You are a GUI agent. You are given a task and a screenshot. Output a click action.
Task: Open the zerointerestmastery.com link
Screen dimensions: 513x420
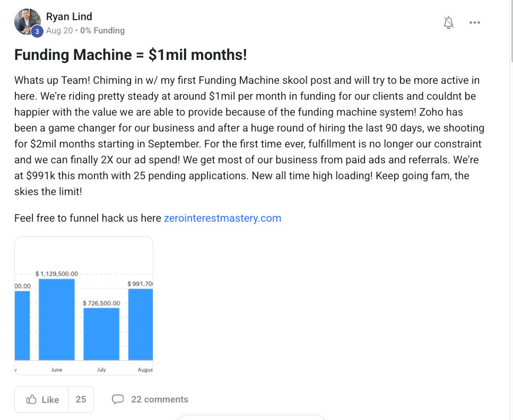tap(222, 218)
